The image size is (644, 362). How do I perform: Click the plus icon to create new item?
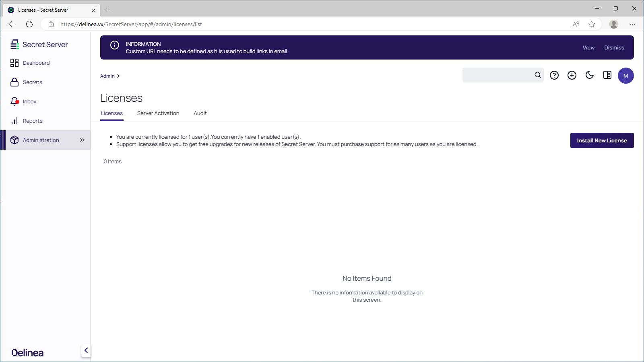[x=572, y=75]
